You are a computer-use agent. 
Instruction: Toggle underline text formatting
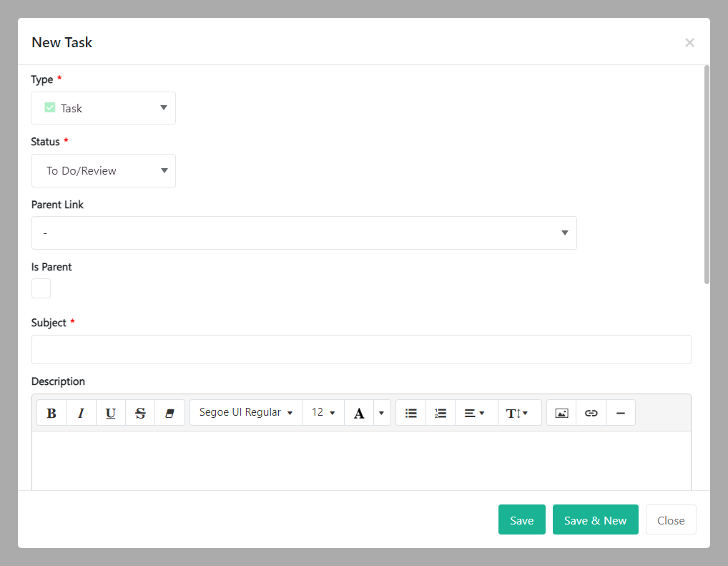coord(110,413)
